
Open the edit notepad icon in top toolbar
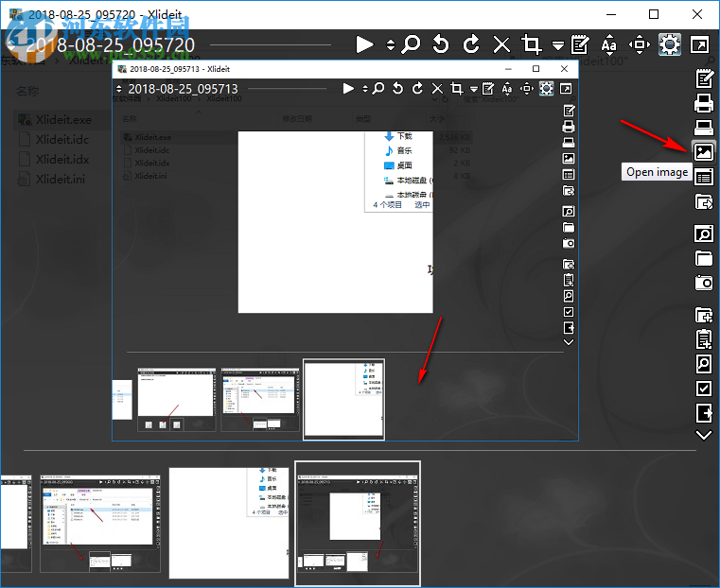(x=580, y=44)
